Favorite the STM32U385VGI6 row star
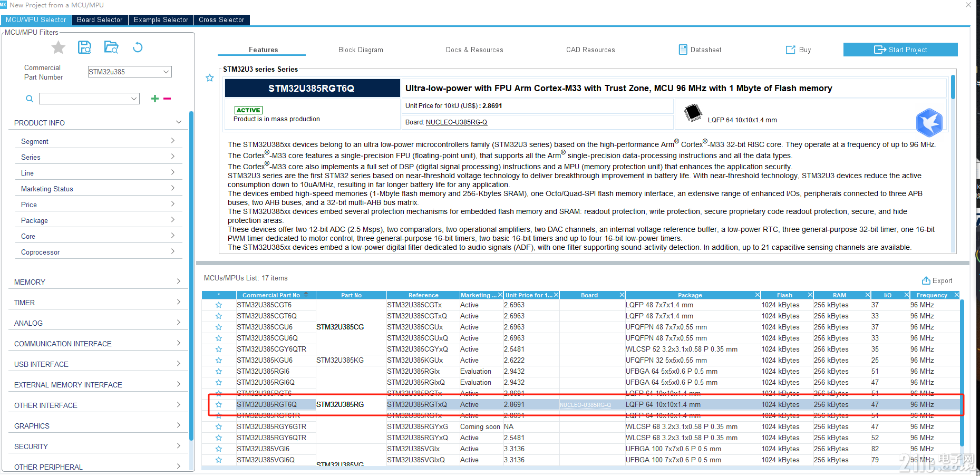The height and width of the screenshot is (476, 980). [219, 449]
